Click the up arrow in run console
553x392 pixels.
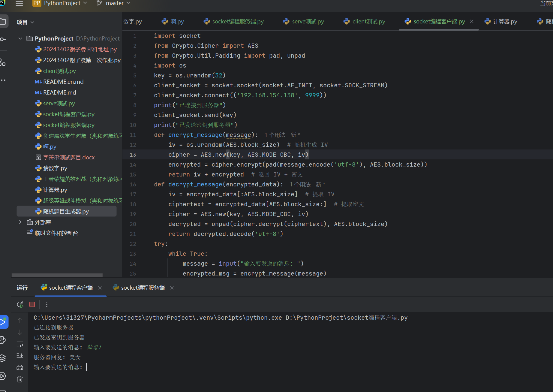point(20,321)
